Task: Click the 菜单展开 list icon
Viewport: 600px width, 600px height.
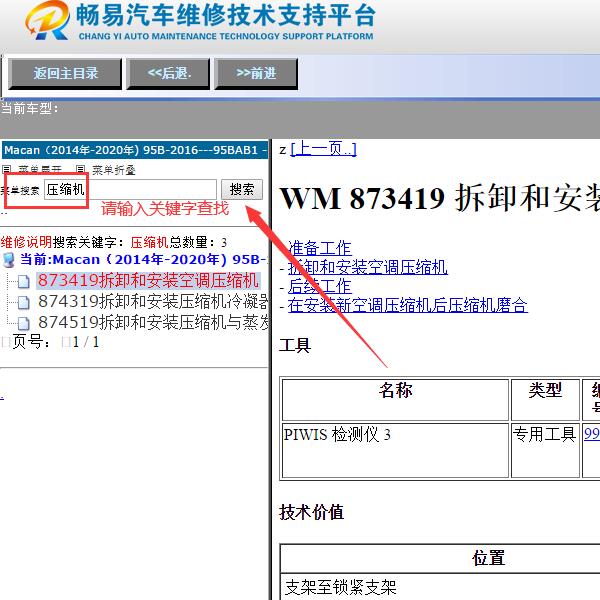Action: coord(7,170)
